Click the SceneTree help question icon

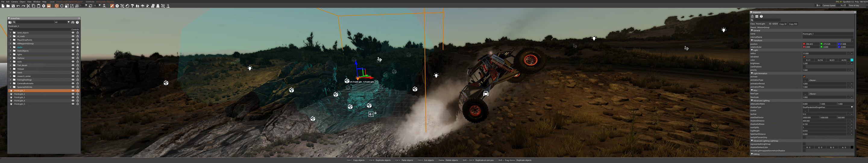pos(77,23)
